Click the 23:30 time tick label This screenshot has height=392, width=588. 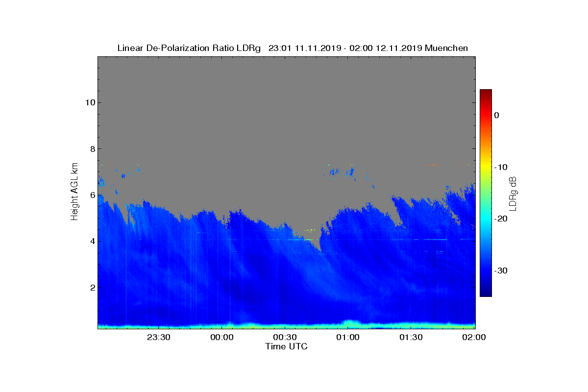(x=159, y=337)
